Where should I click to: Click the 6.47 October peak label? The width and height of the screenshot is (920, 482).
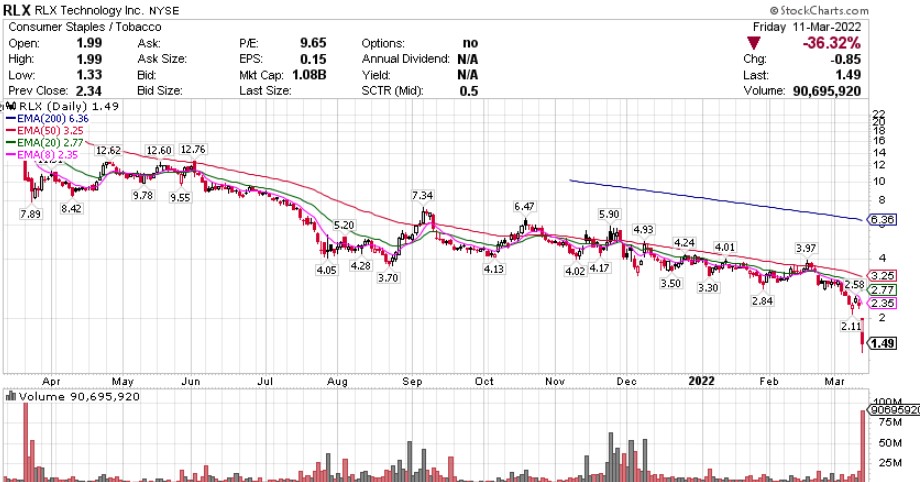(525, 207)
